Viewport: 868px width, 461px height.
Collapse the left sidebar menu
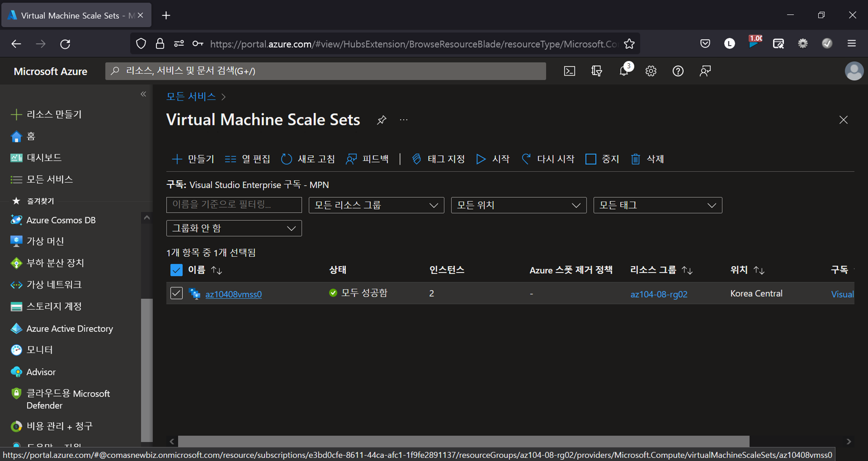tap(143, 94)
